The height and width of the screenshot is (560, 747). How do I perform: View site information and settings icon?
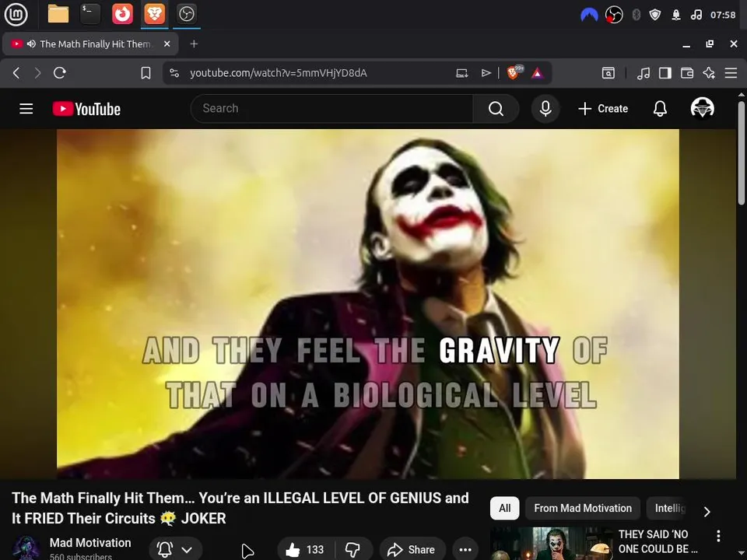point(174,73)
